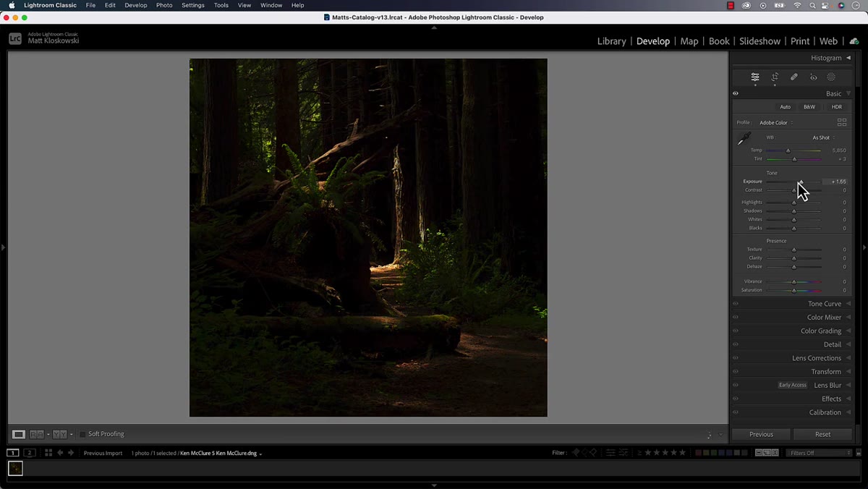
Task: Open the grid view icon in filmstrip bar
Action: (x=48, y=453)
